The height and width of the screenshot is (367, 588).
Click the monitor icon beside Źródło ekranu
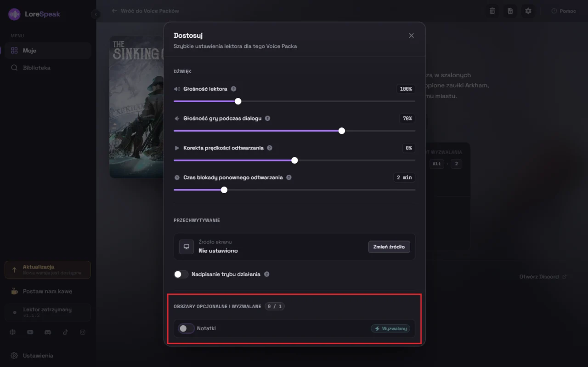(x=187, y=247)
